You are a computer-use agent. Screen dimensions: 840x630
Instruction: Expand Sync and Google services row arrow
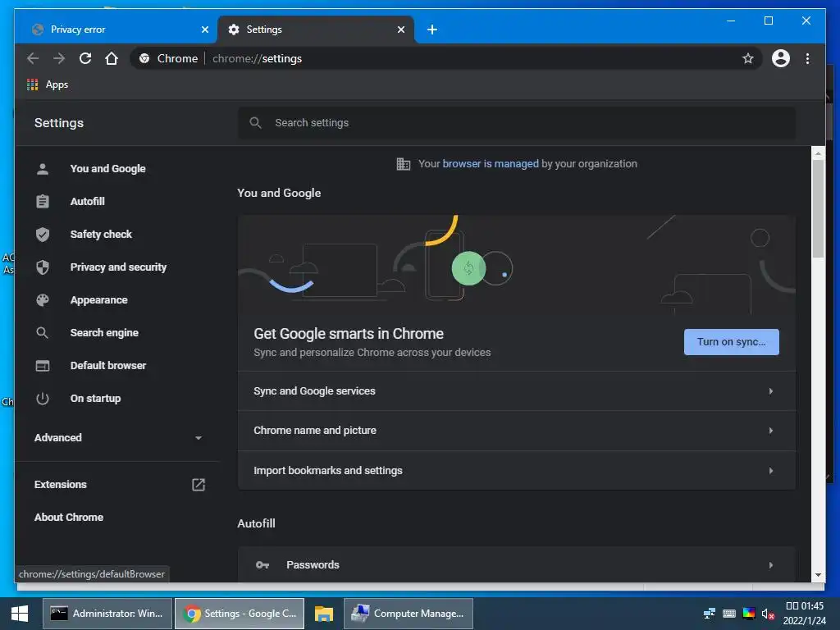(771, 391)
